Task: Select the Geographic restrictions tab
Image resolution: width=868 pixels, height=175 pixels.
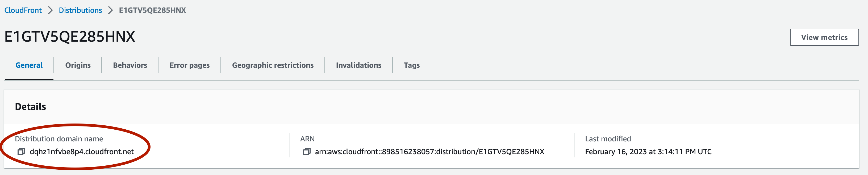Action: pyautogui.click(x=273, y=65)
